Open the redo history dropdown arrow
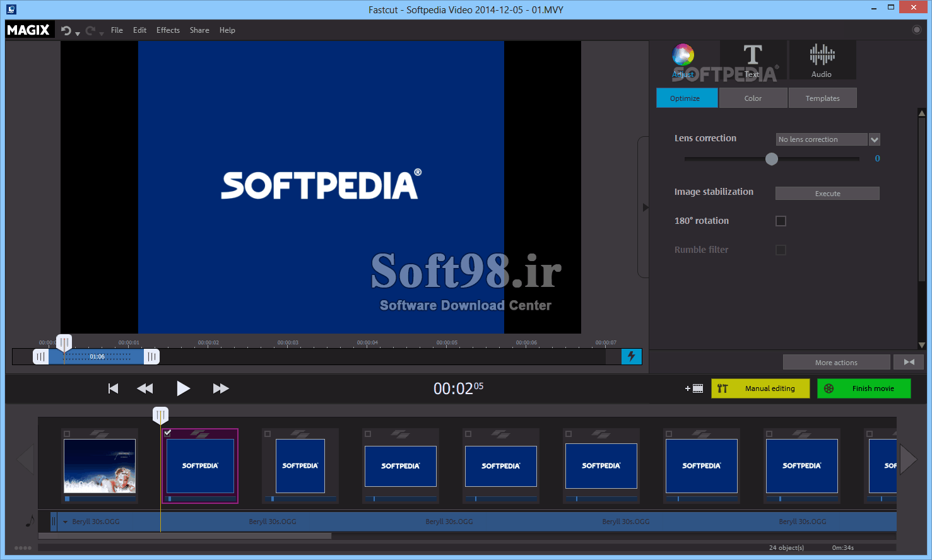The height and width of the screenshot is (560, 932). [101, 33]
